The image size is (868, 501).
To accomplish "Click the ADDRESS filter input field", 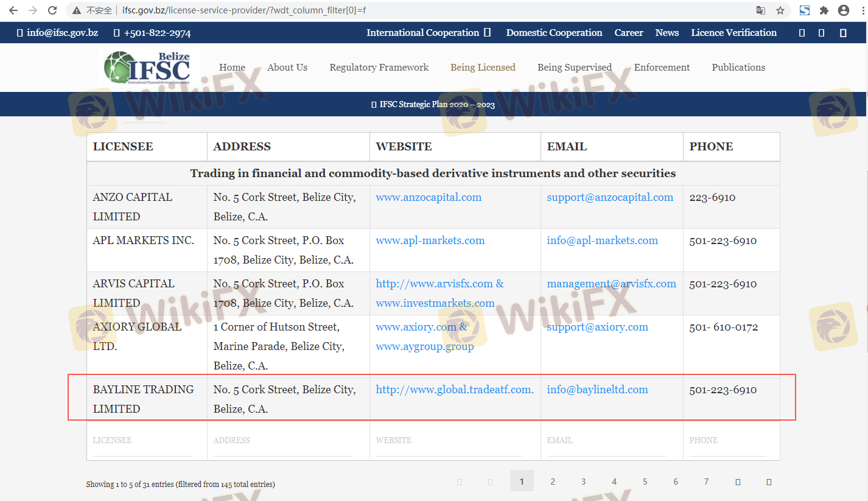I will click(x=282, y=441).
